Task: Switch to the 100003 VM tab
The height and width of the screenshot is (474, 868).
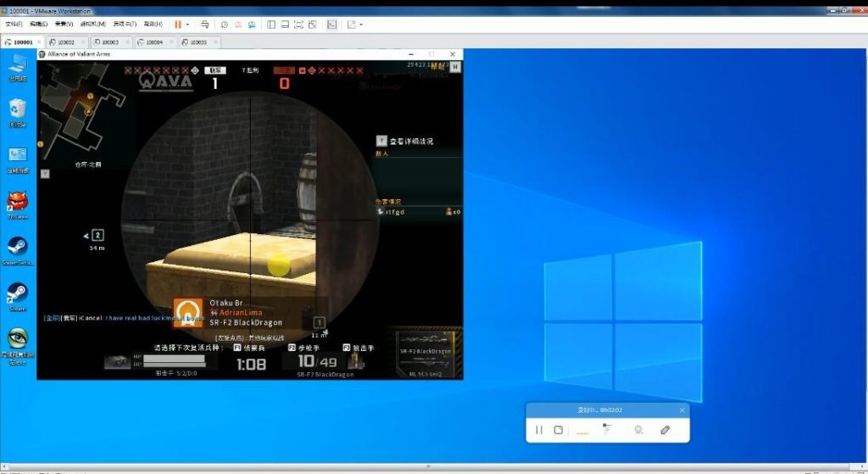Action: 110,42
